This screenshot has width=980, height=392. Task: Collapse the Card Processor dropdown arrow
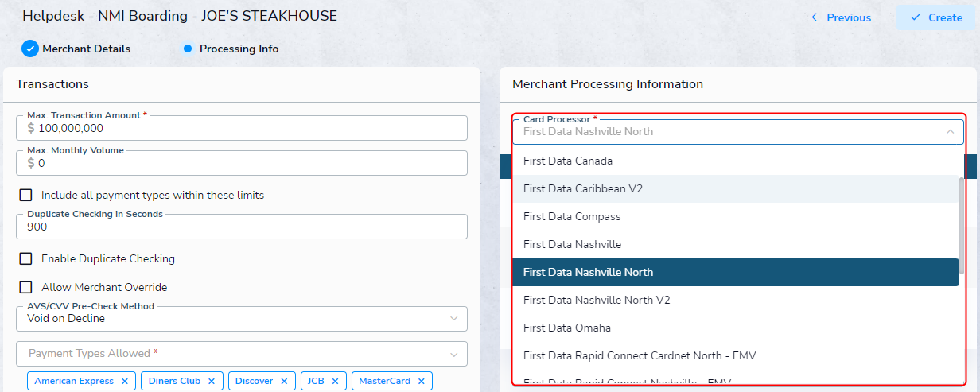pyautogui.click(x=950, y=132)
